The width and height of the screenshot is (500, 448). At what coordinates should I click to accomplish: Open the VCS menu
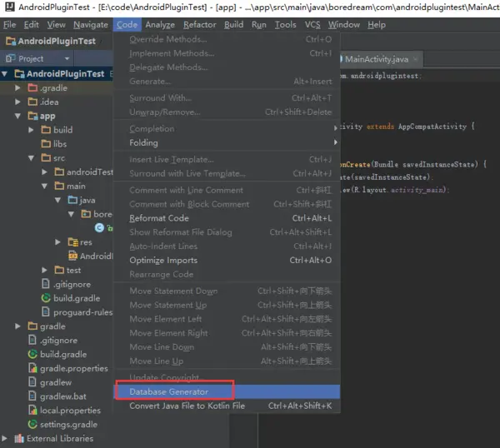click(312, 24)
